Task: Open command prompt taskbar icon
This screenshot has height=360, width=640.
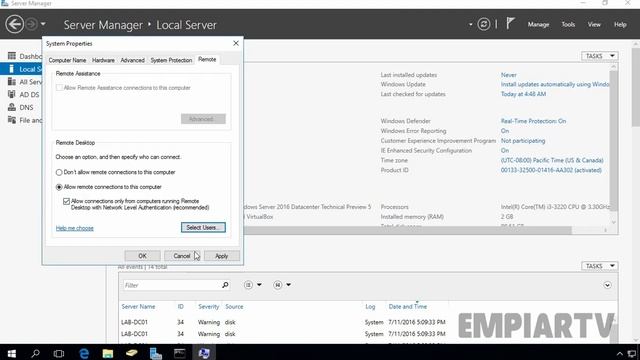Action: (180, 353)
